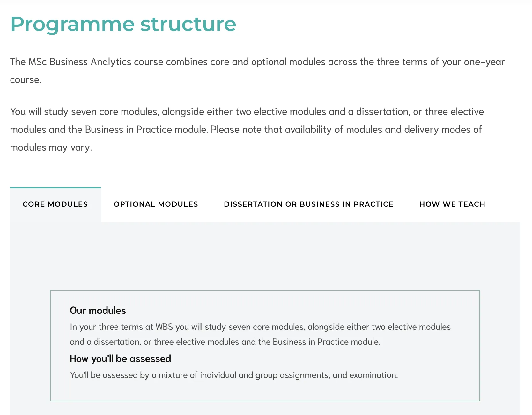Switch to the Optional Modules tab
Viewport: 532px width, 415px height.
pyautogui.click(x=156, y=204)
